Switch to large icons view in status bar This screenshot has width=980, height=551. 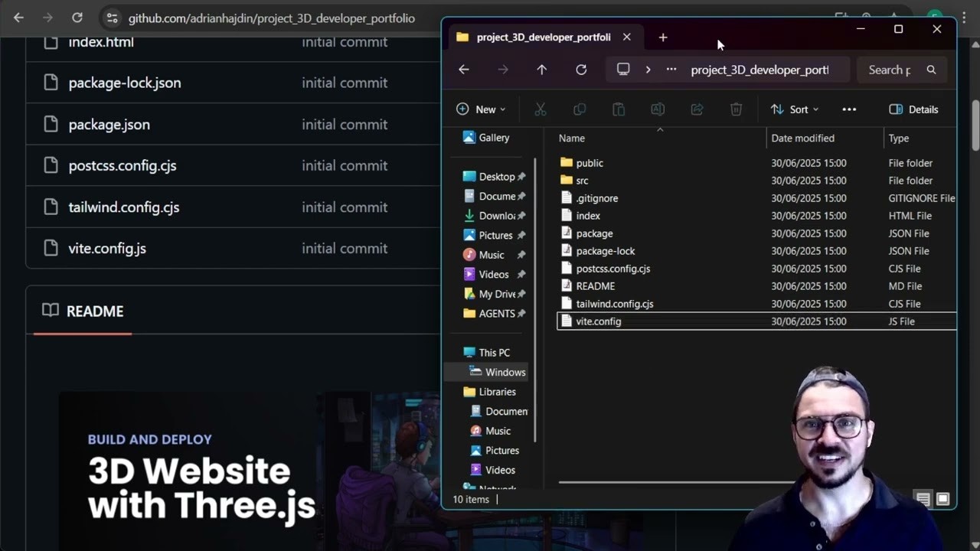pos(942,499)
